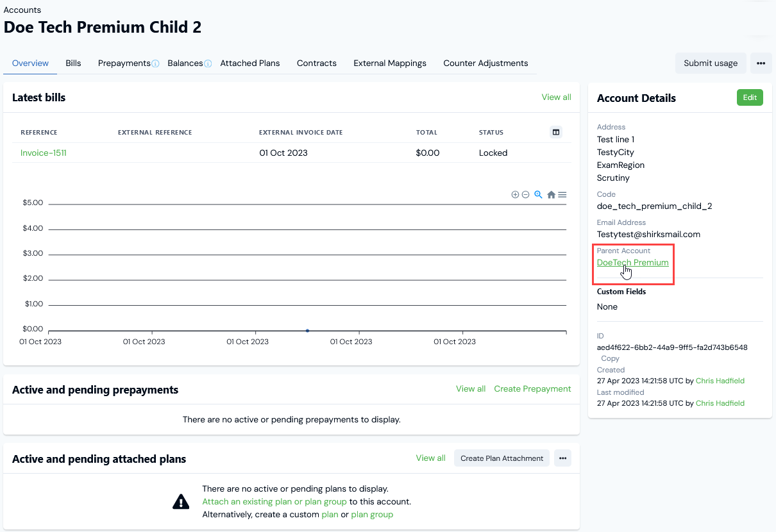The image size is (776, 532).
Task: Open Invoice-1511 from Latest bills
Action: click(43, 153)
